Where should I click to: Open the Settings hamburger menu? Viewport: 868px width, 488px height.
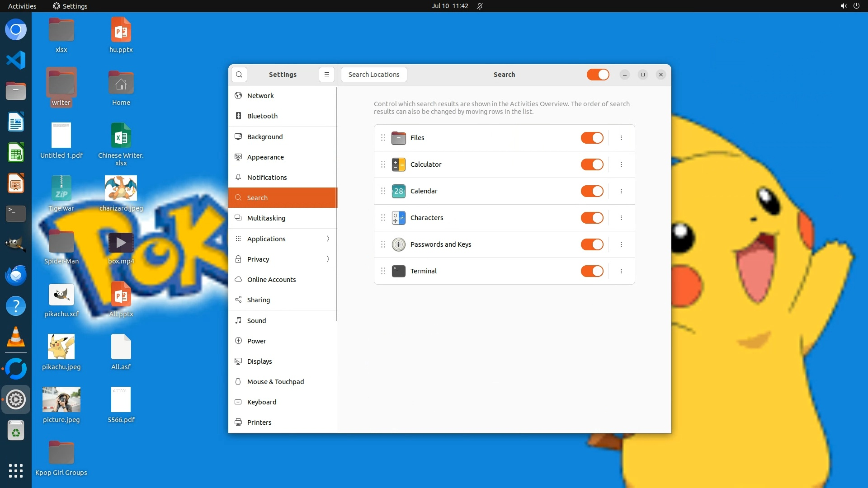point(326,75)
